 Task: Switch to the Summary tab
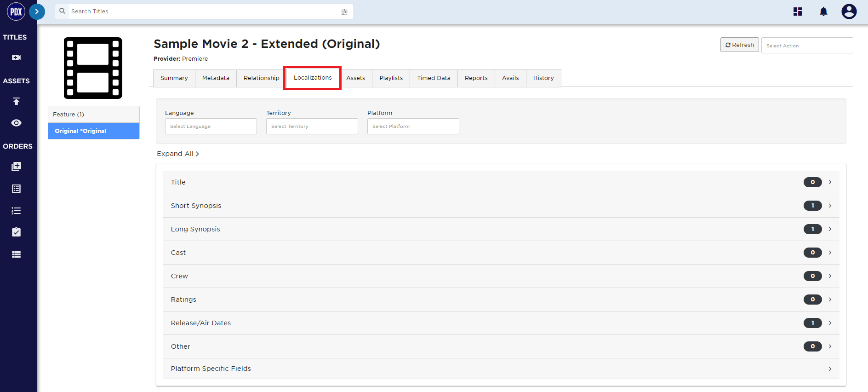click(x=174, y=78)
